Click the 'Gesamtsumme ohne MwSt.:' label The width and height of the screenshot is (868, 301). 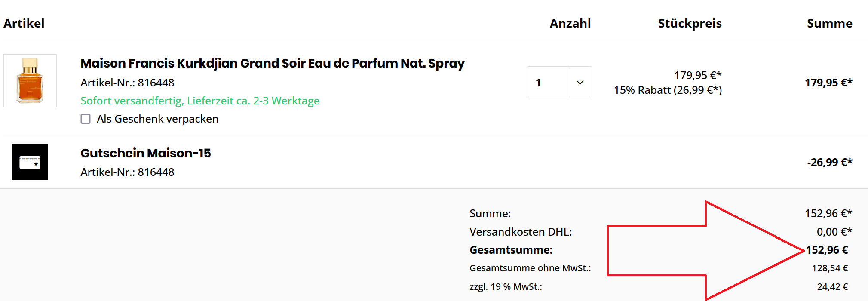[x=530, y=268]
